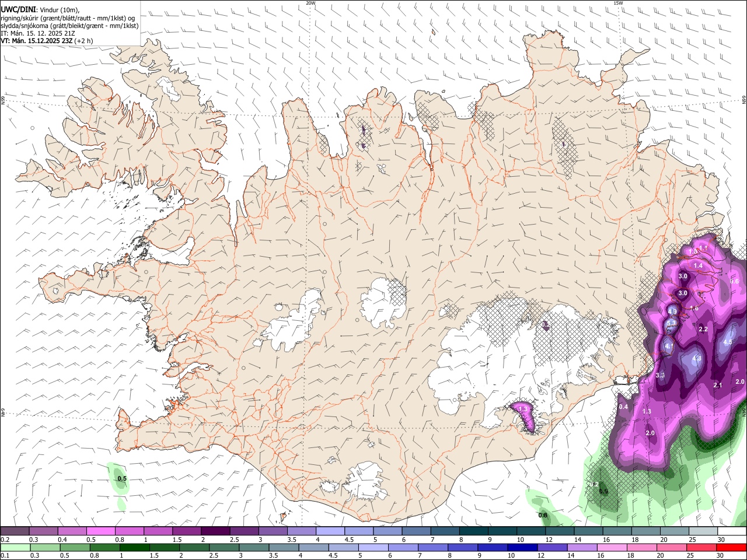Pick top legend swatch starting at 0.2
This screenshot has width=747, height=560.
(x=15, y=531)
